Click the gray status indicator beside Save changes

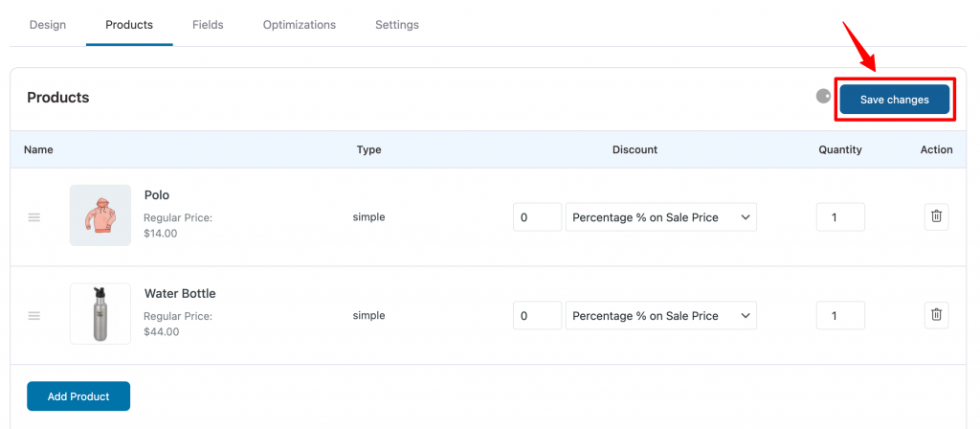(x=824, y=97)
